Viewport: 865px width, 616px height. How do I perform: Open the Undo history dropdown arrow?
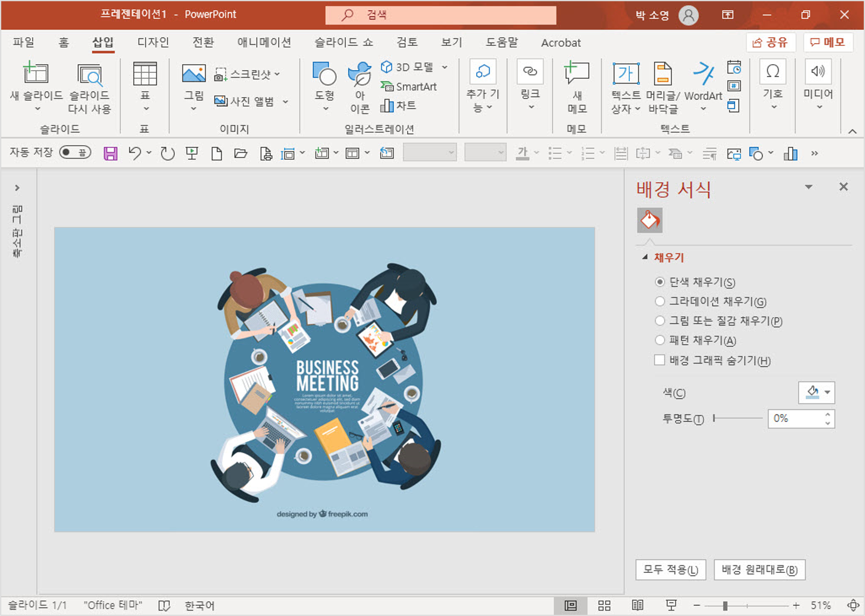[x=149, y=153]
